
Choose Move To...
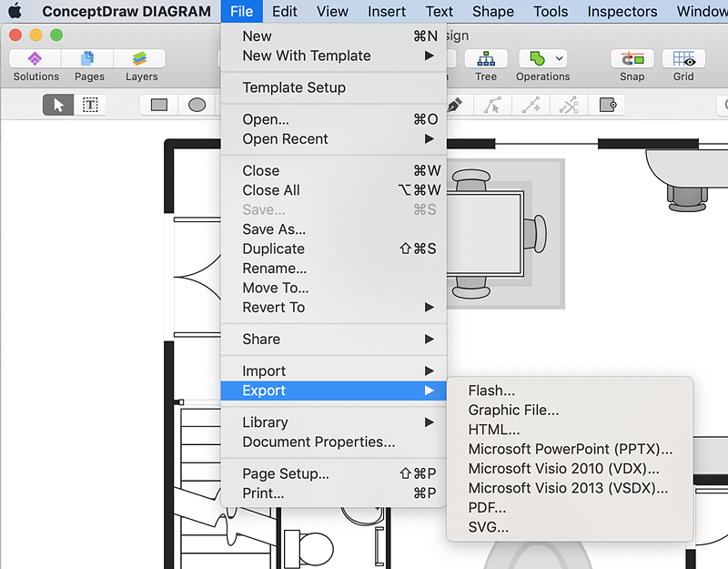pyautogui.click(x=333, y=288)
